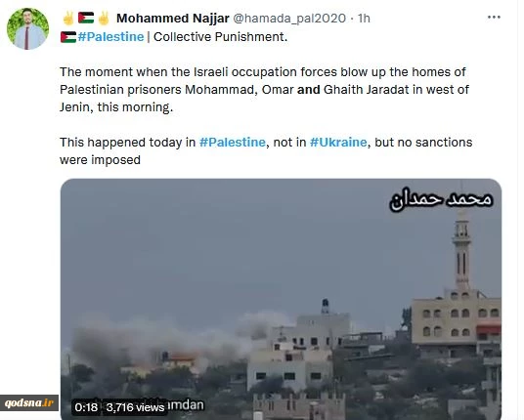Click the qodsna.ir watermark logo

(29, 402)
